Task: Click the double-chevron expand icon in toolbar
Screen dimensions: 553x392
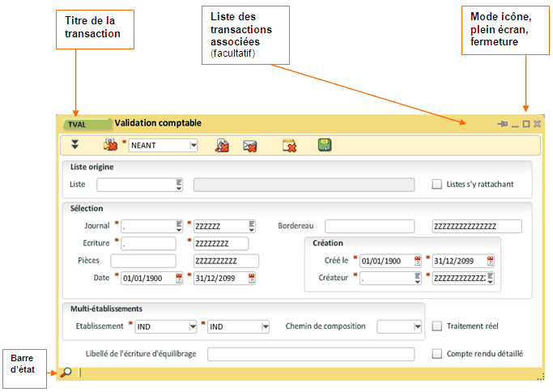Action: 75,145
